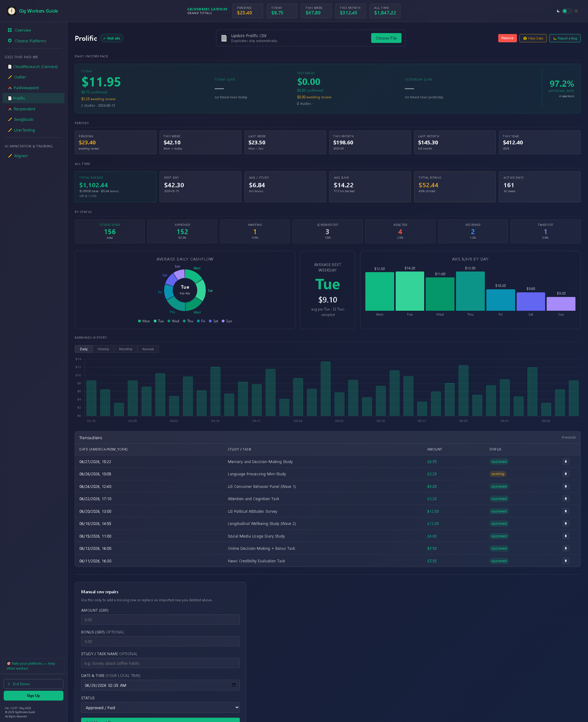Click the pencil icon beside Outlier
588x722 pixels.
click(10, 77)
